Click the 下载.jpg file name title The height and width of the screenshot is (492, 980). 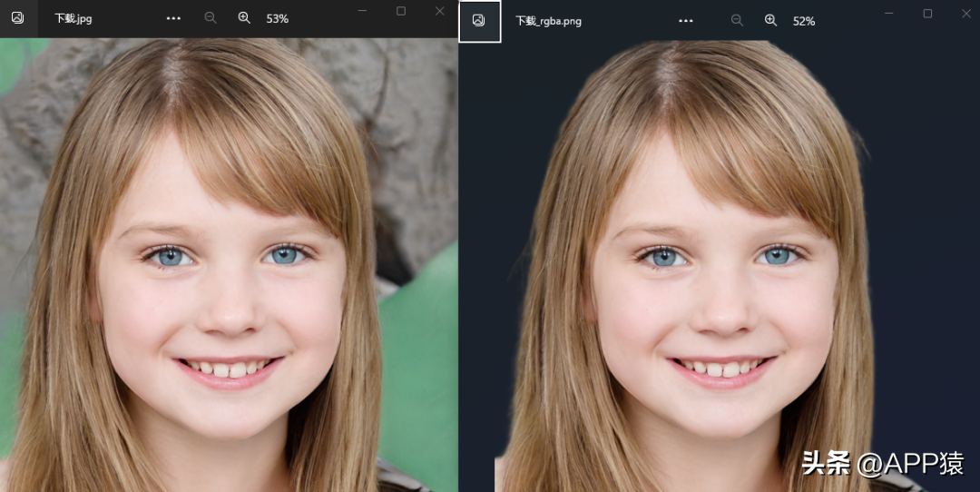pos(73,19)
